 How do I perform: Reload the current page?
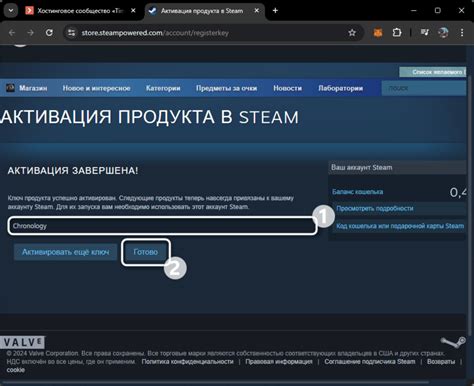(49, 33)
